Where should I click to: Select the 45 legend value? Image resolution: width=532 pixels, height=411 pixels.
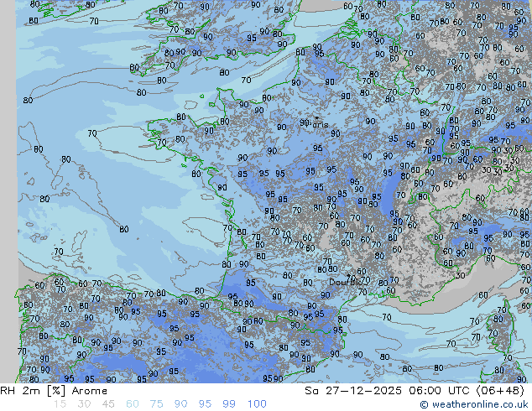[108, 404]
